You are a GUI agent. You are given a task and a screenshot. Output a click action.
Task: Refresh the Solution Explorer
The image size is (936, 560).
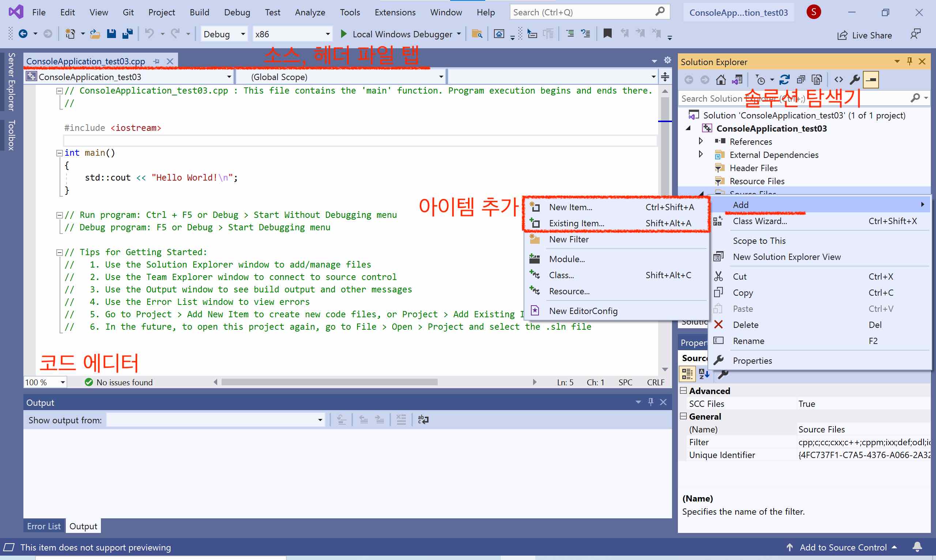[x=785, y=79]
